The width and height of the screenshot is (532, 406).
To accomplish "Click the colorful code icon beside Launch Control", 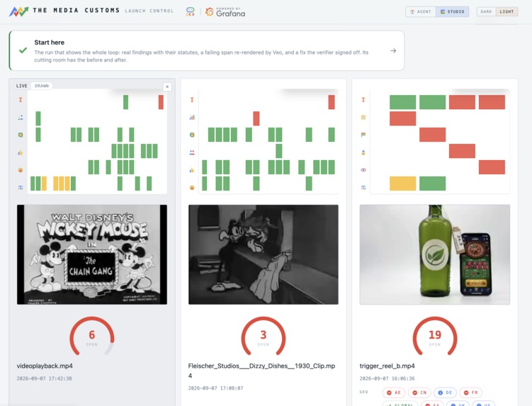I will 191,12.
